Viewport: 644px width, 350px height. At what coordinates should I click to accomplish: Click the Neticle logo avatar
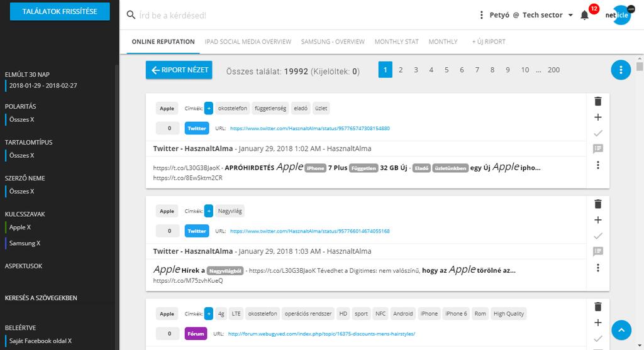[x=619, y=15]
